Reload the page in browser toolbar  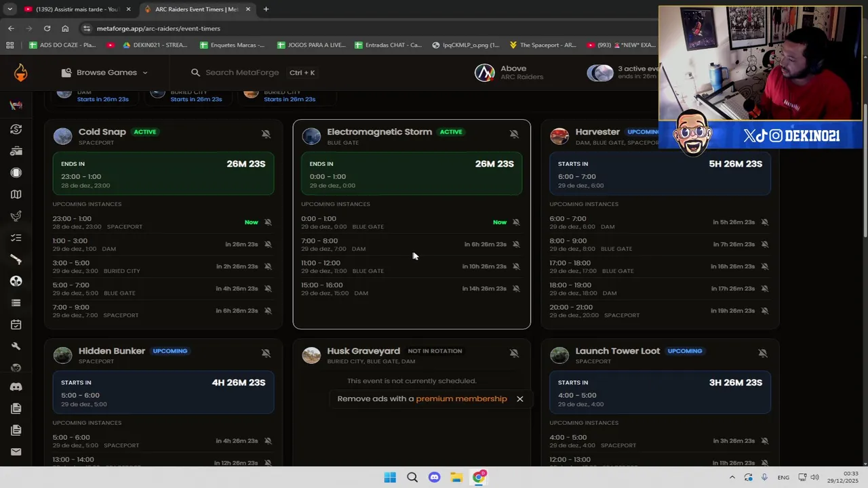[47, 28]
